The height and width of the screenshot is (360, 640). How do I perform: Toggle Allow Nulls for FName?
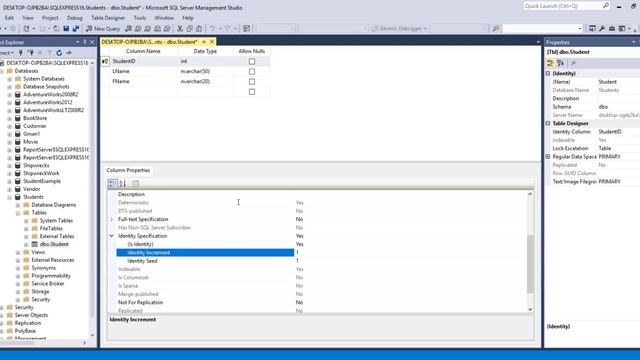[x=252, y=82]
